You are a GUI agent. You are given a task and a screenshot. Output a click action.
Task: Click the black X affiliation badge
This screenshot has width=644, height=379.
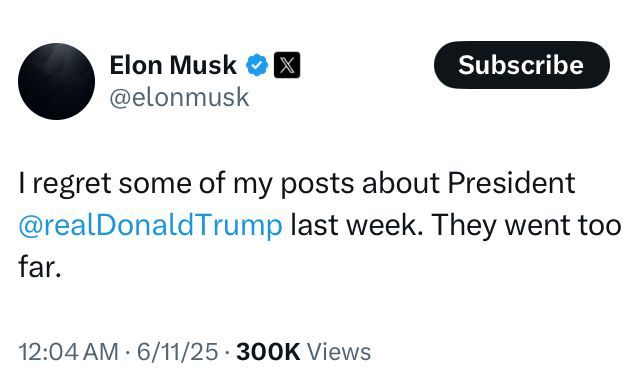tap(287, 65)
